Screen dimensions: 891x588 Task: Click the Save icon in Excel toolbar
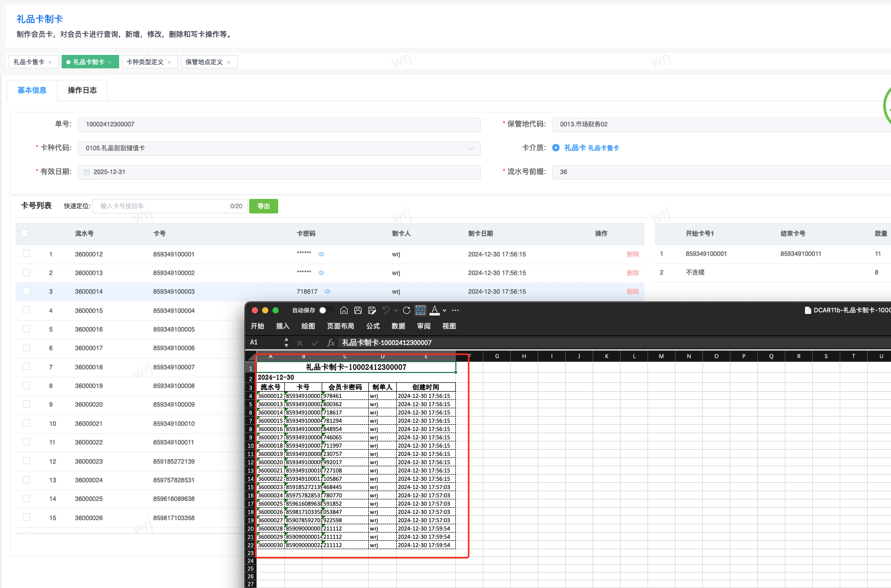(357, 310)
